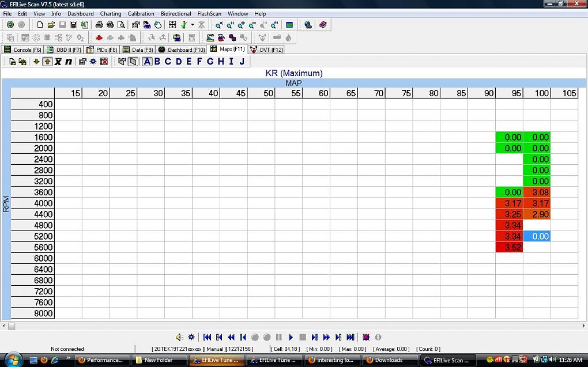
Task: Toggle the Minimum (down arrow) display mode
Action: 36,62
